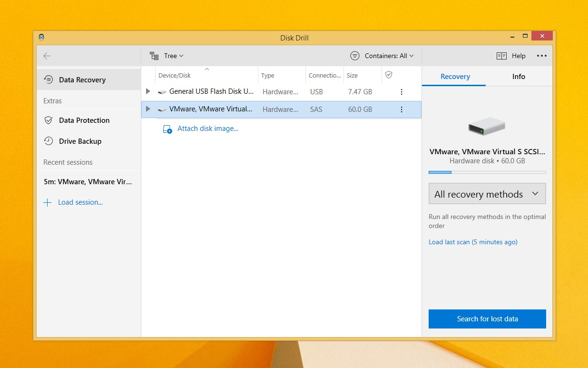The width and height of the screenshot is (588, 368).
Task: Open the Containers: All filter dropdown
Action: 382,56
